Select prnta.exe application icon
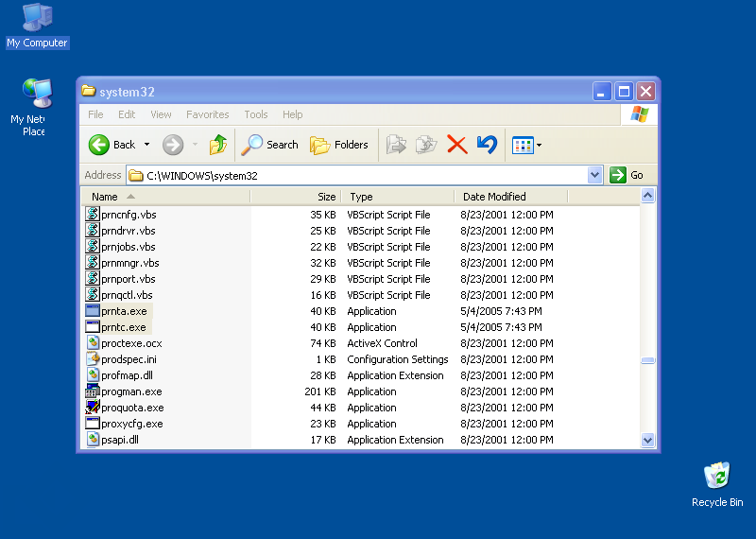This screenshot has height=539, width=756. [x=92, y=310]
